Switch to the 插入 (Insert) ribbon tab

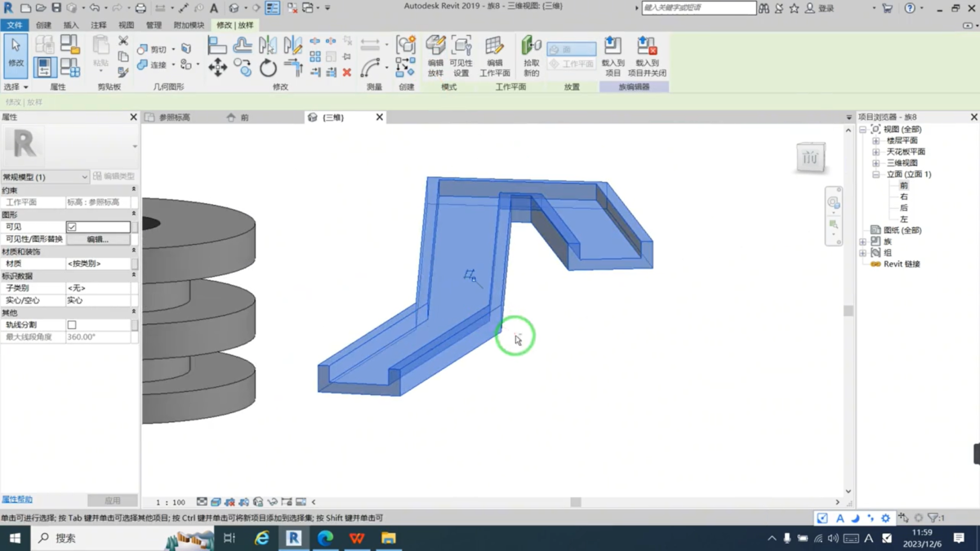71,25
